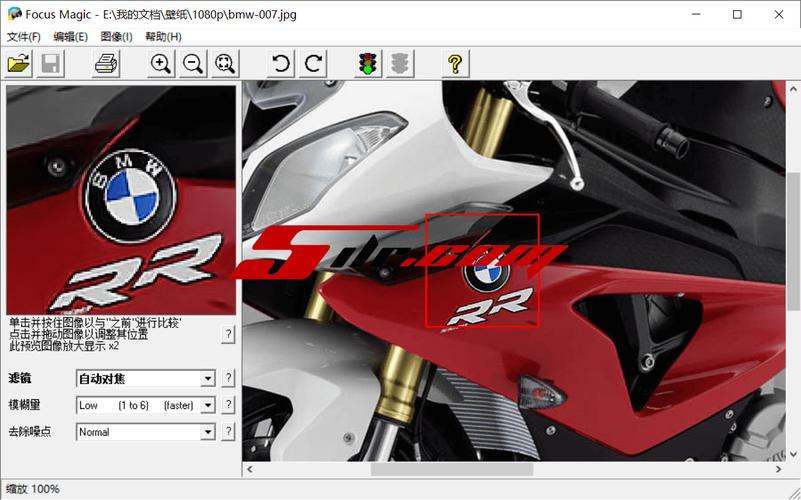
Task: Zoom out using the minus magnifier
Action: point(193,64)
